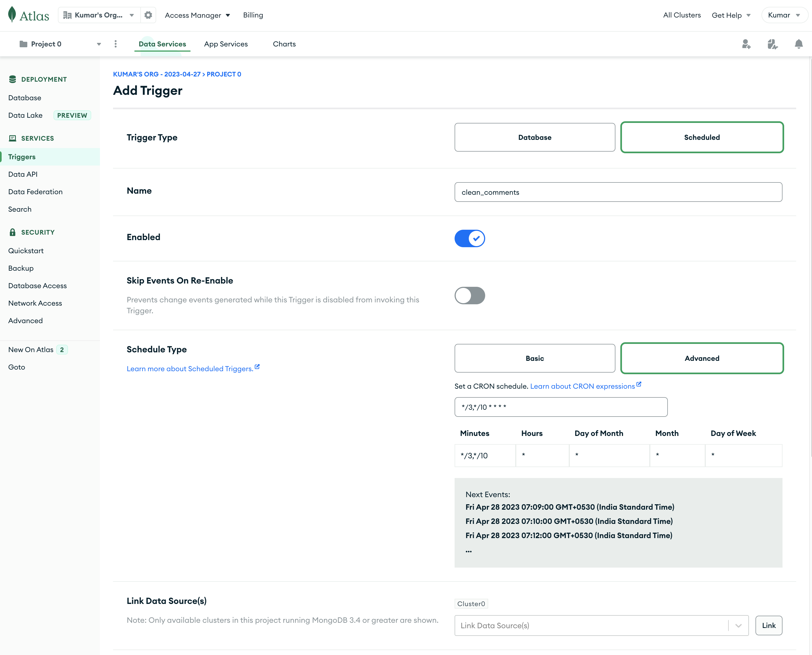
Task: Open project options three-dot menu
Action: click(x=115, y=44)
